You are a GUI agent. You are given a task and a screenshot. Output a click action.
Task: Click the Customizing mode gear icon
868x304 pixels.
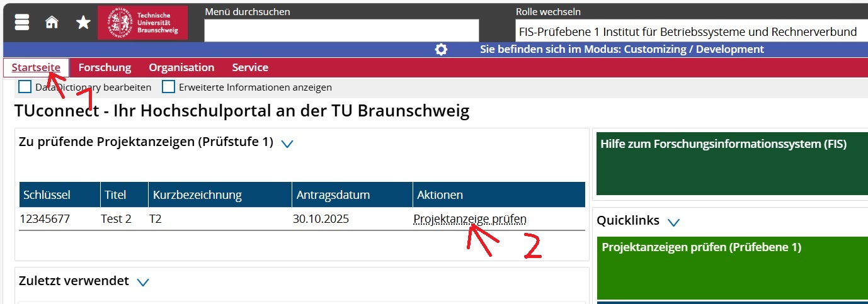tap(441, 50)
